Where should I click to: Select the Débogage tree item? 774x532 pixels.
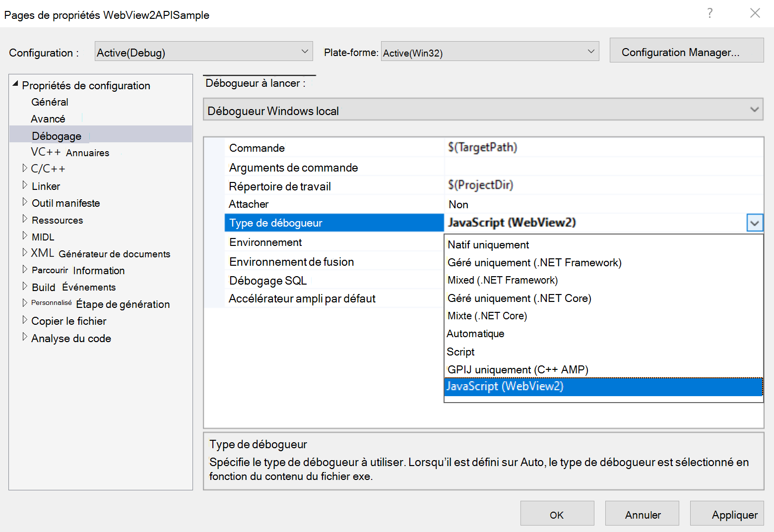56,135
